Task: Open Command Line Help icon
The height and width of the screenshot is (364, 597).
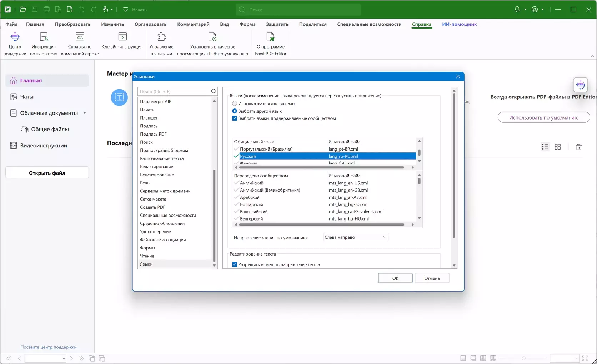Action: click(x=80, y=37)
